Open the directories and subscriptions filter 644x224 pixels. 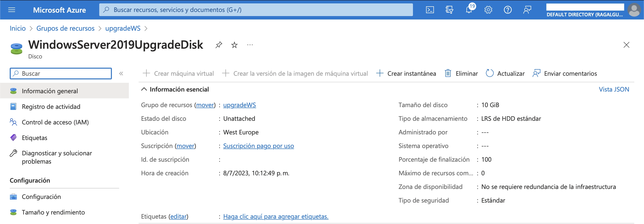pos(449,10)
